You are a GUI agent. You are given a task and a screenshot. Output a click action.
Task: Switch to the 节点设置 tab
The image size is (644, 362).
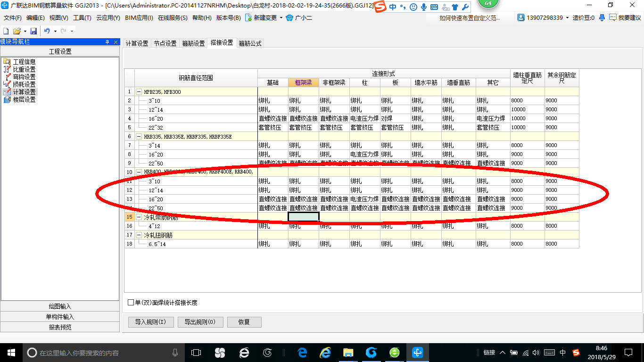click(165, 43)
